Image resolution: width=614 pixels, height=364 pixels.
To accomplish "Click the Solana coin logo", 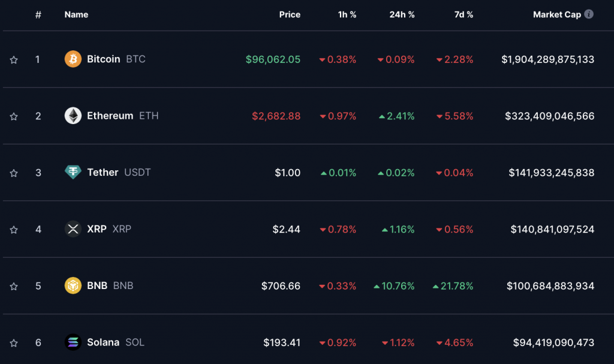I will point(73,342).
